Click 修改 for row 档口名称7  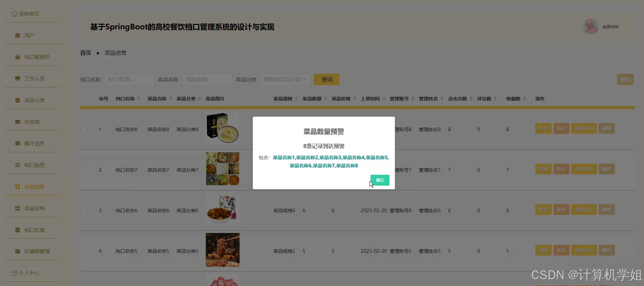(561, 169)
